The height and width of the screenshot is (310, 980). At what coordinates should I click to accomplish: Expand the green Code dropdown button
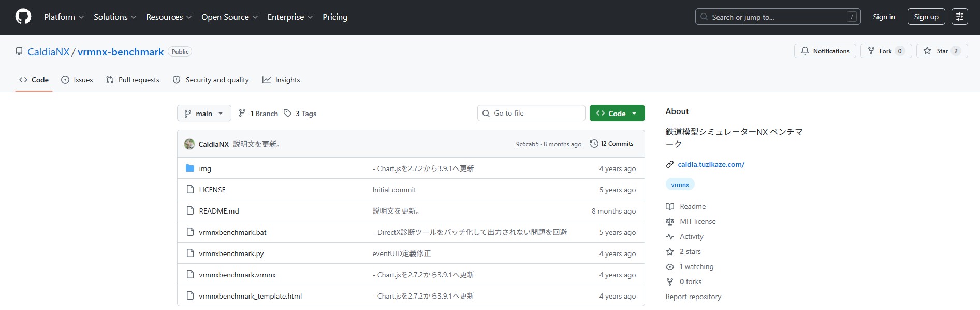617,113
